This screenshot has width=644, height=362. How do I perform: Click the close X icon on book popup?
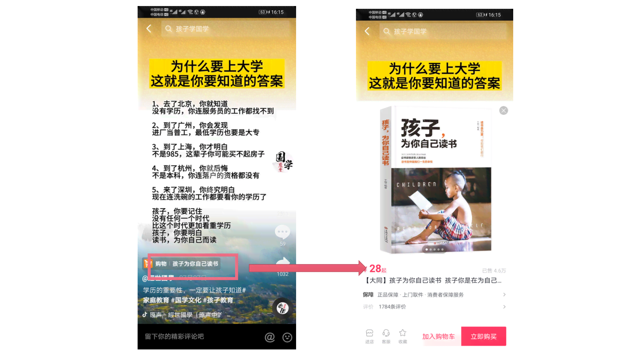(503, 110)
